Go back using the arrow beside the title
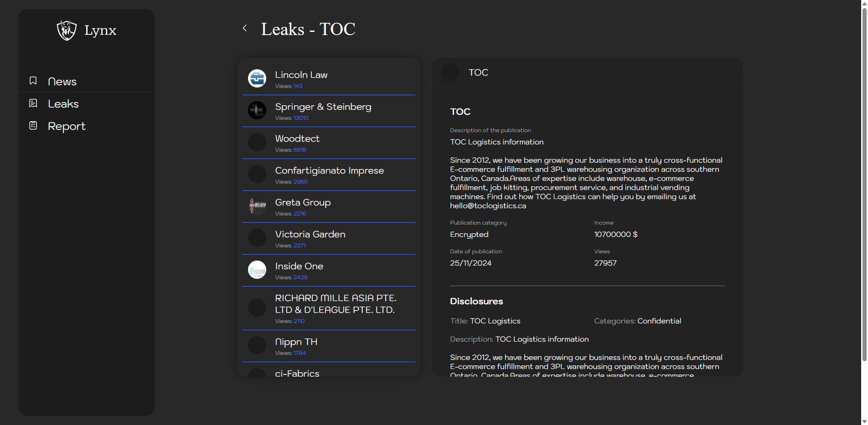868x425 pixels. (245, 28)
